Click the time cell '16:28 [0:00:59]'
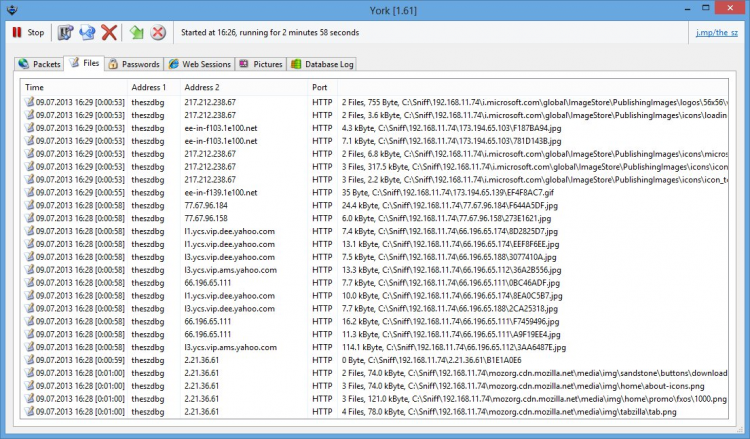 point(80,361)
